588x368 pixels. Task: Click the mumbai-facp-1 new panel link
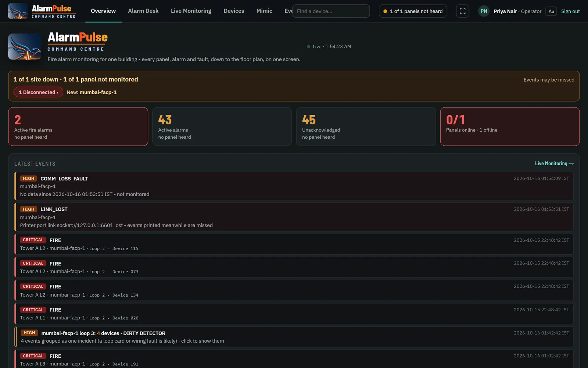[x=98, y=92]
